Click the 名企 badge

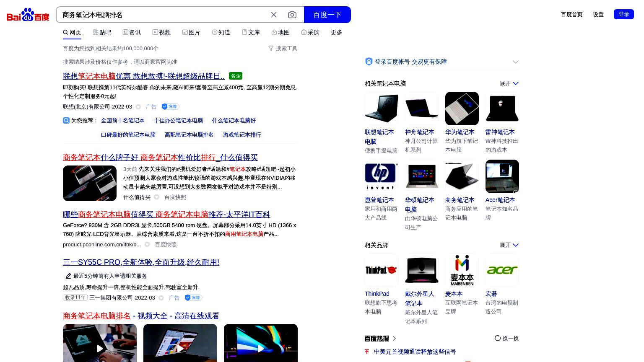click(x=236, y=76)
